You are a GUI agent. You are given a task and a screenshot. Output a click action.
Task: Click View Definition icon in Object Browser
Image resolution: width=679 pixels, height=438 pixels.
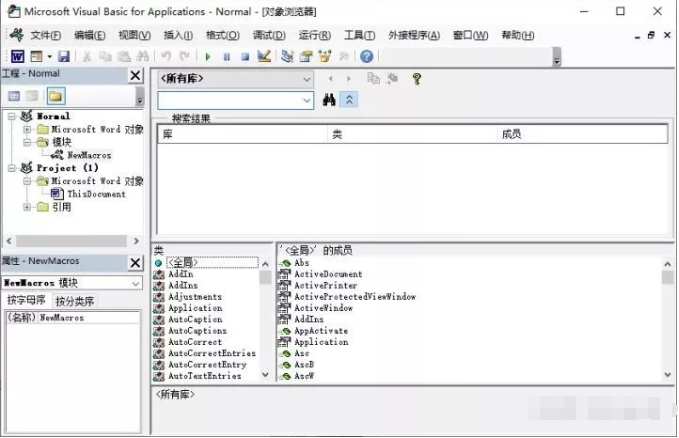click(x=392, y=79)
